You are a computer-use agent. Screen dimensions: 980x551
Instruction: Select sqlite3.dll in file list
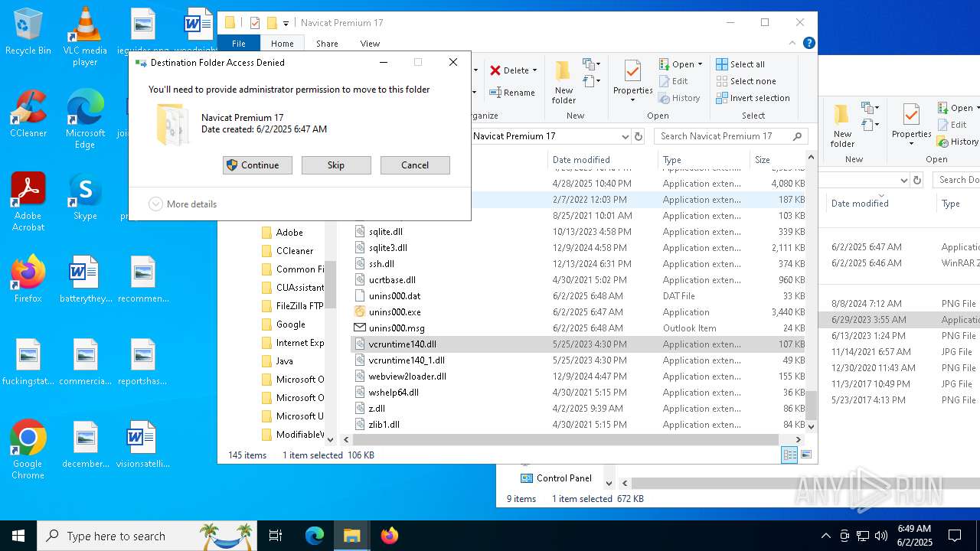coord(387,248)
